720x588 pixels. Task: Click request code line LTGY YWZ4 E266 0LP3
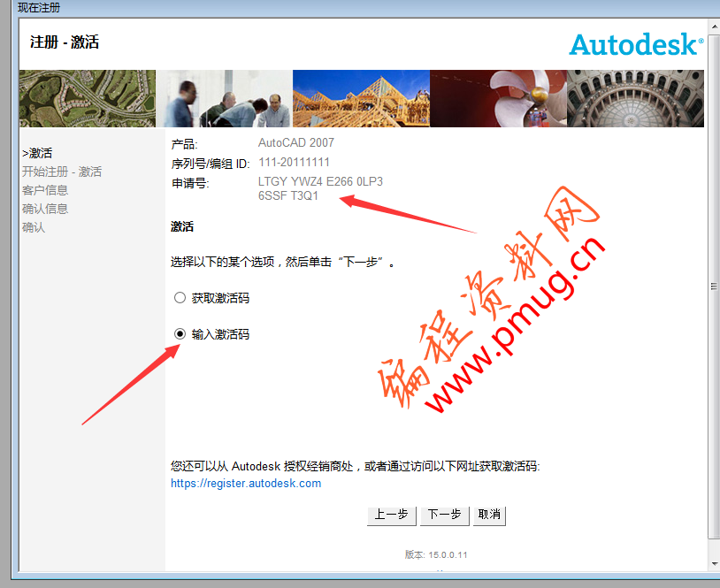320,182
